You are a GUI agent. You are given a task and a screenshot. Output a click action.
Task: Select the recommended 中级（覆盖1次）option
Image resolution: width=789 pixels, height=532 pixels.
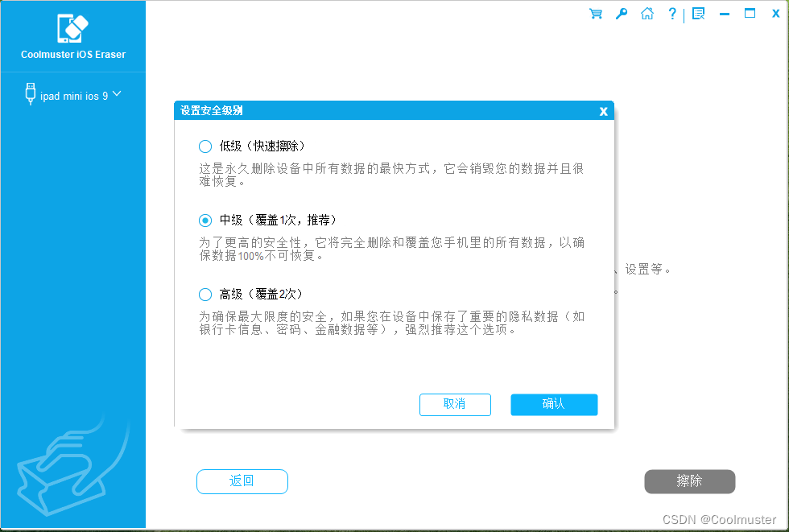pyautogui.click(x=205, y=220)
